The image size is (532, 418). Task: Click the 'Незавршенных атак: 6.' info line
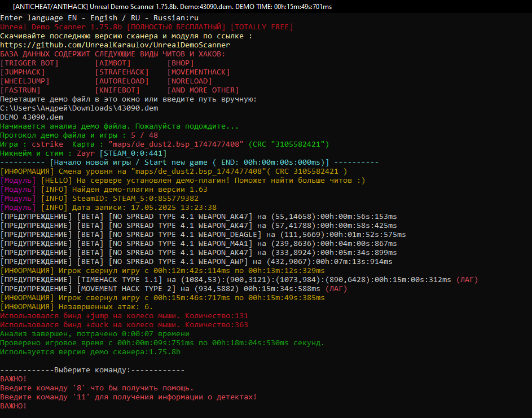click(x=77, y=307)
